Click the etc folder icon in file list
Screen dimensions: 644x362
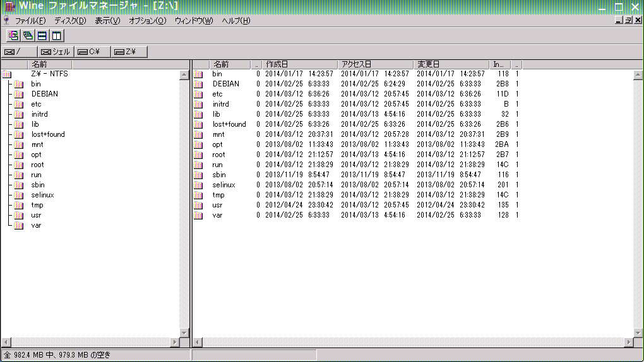198,94
